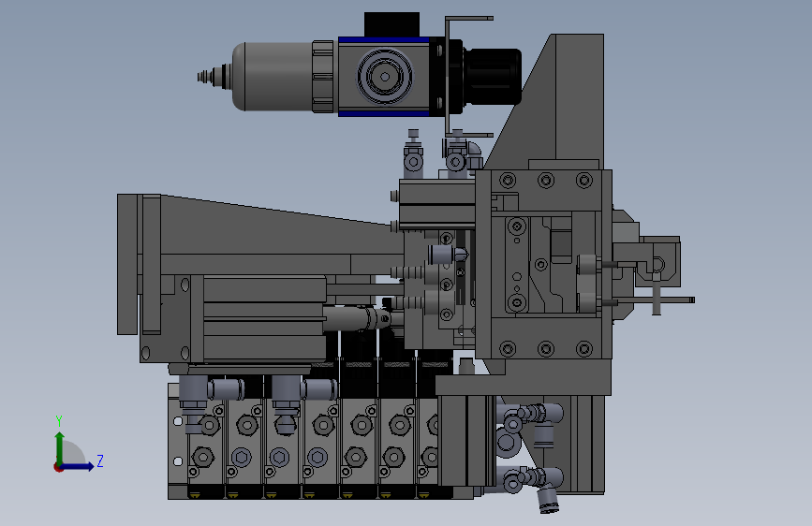Click the green Y axis of the orientation triad

60,447
